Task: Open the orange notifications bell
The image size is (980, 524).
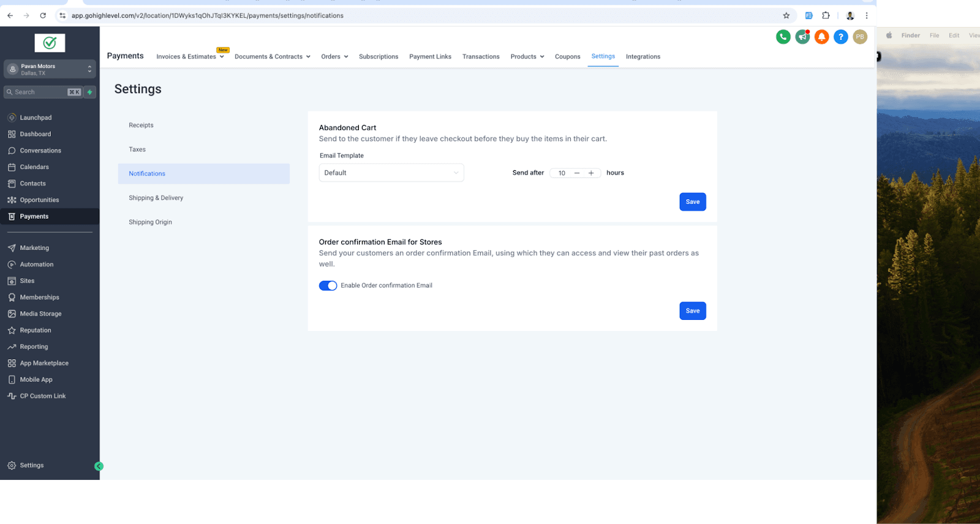Action: pyautogui.click(x=822, y=37)
